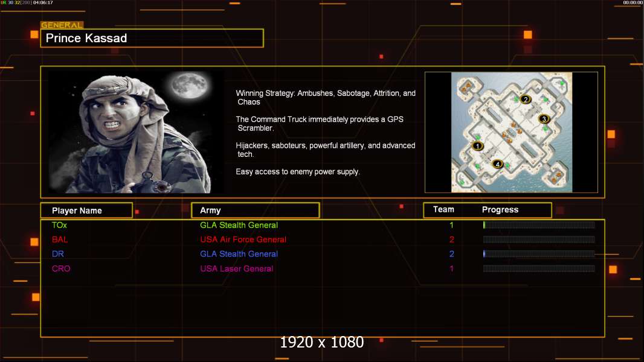Click the map preview thumbnail
This screenshot has width=644, height=362.
point(511,132)
